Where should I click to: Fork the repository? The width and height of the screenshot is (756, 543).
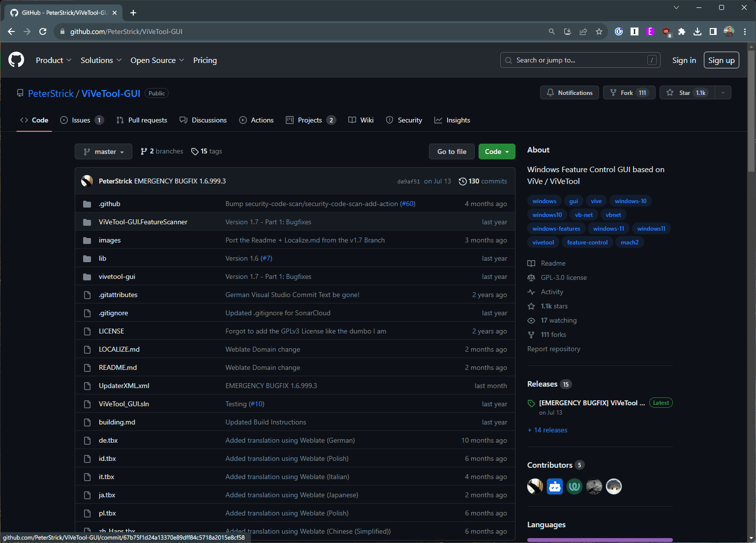tap(629, 92)
